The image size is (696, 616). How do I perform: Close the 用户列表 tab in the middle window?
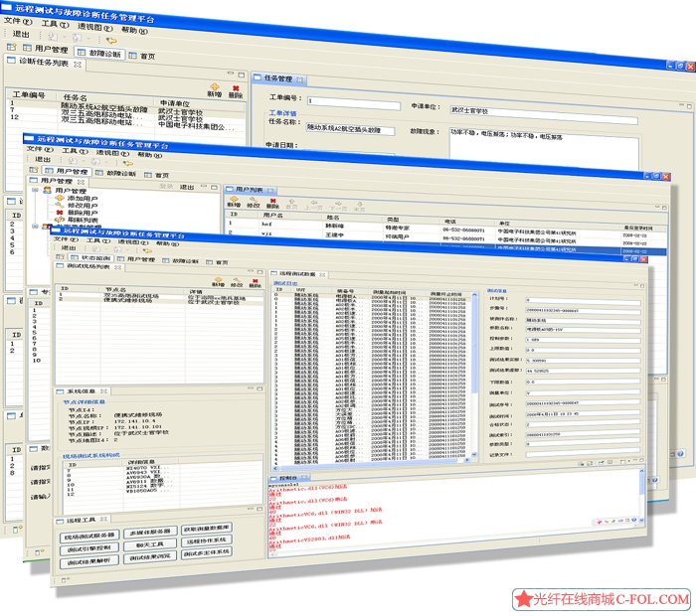click(270, 191)
